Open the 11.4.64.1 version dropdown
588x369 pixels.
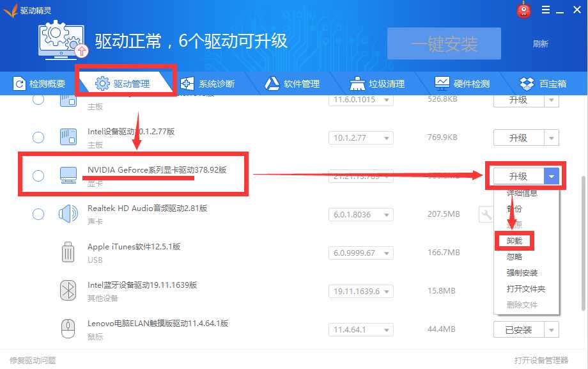pos(361,329)
